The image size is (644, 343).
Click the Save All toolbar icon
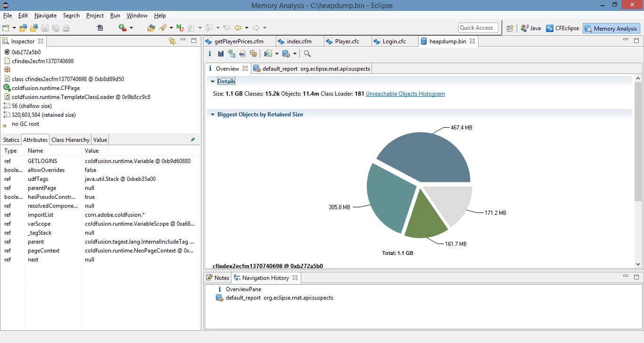pos(56,28)
